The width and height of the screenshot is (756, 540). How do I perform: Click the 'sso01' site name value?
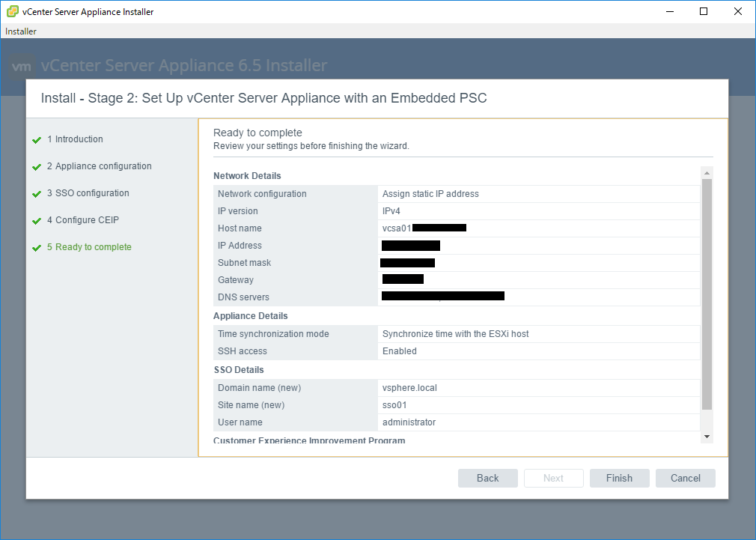[x=394, y=405]
